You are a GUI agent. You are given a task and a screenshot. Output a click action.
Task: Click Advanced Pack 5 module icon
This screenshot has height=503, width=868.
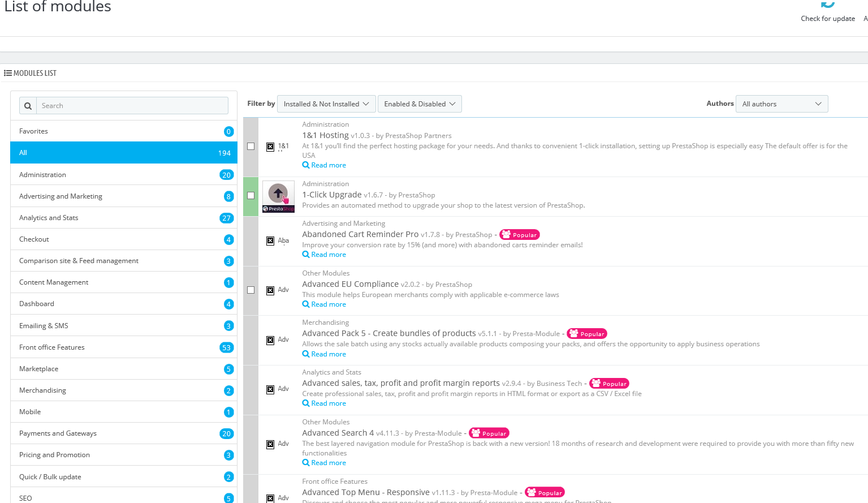pos(270,340)
